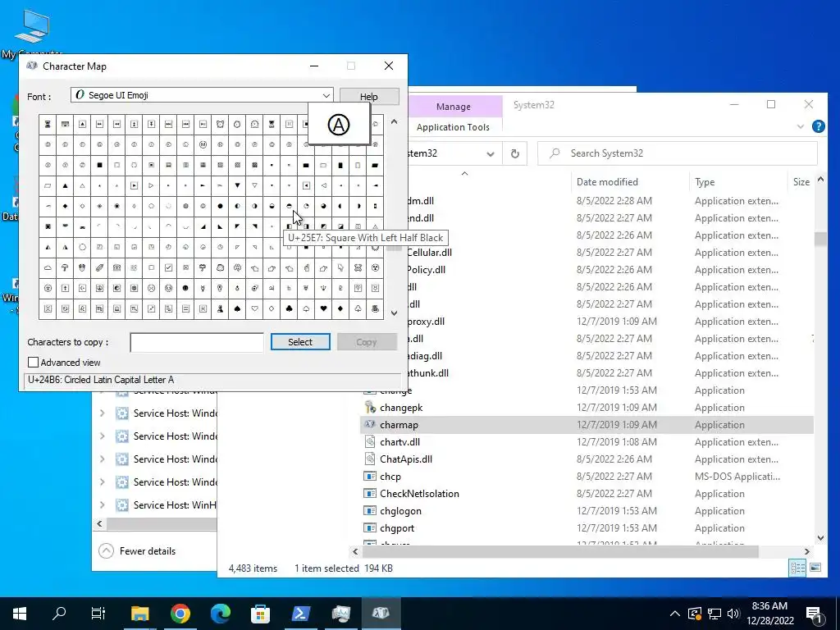Select the skull and crossbones character
The width and height of the screenshot is (840, 630).
pyautogui.click(x=358, y=268)
